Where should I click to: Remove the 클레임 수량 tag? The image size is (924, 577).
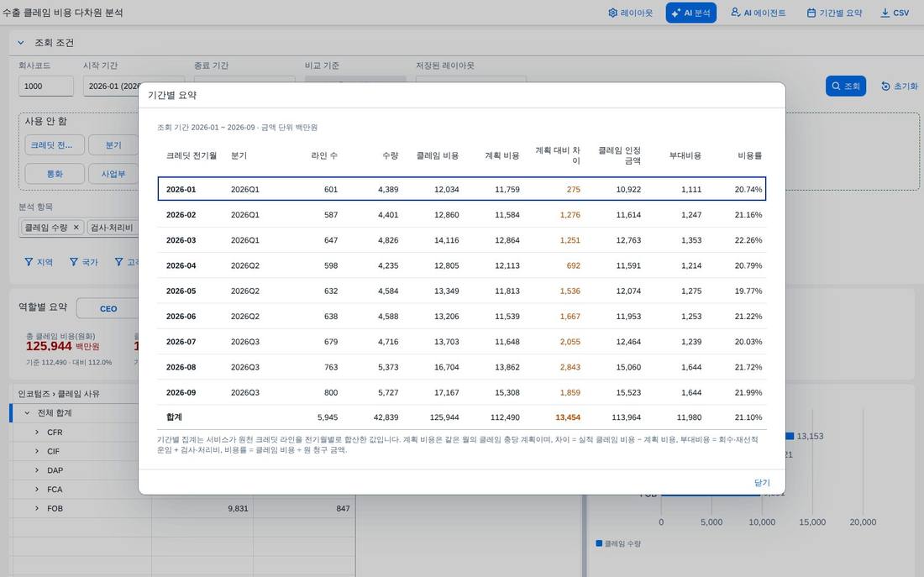click(x=76, y=227)
